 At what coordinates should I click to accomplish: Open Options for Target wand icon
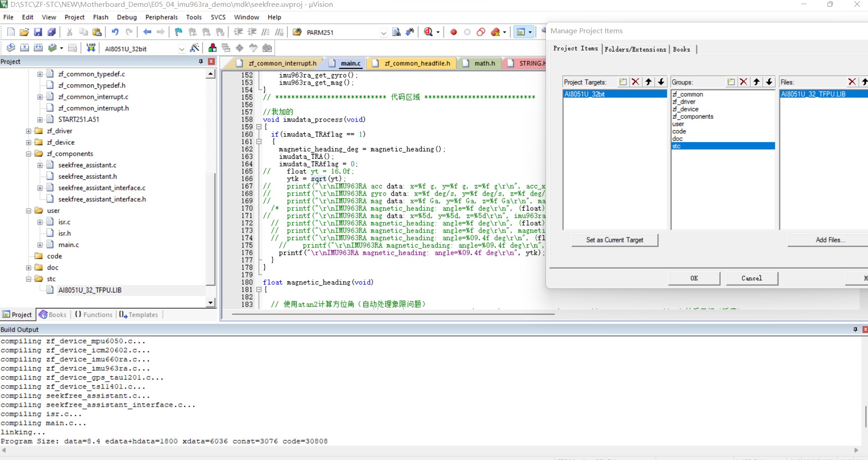coord(194,48)
